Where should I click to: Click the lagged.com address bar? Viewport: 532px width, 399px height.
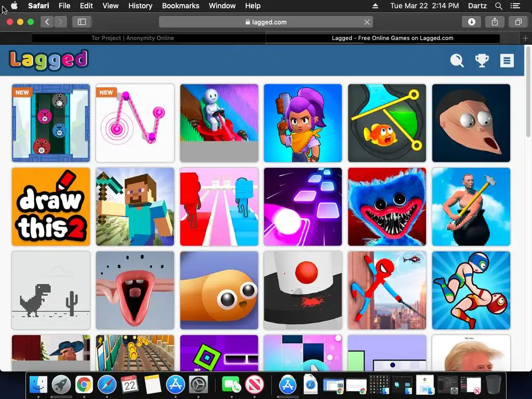(265, 22)
